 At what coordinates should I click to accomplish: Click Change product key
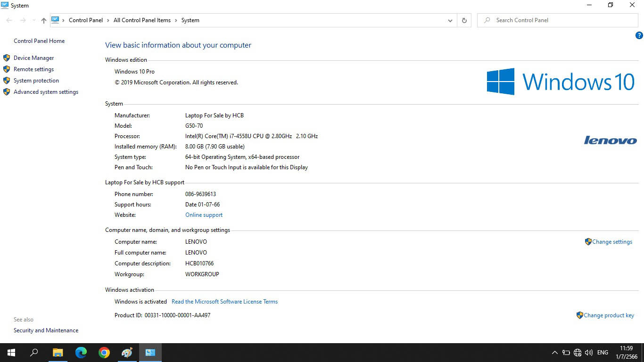[609, 315]
